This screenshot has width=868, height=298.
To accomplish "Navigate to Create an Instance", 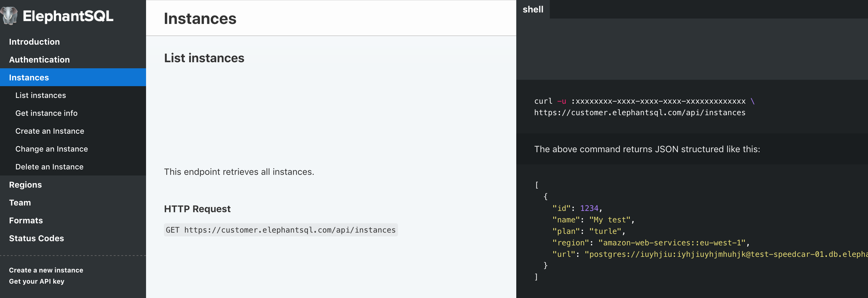I will click(x=49, y=131).
